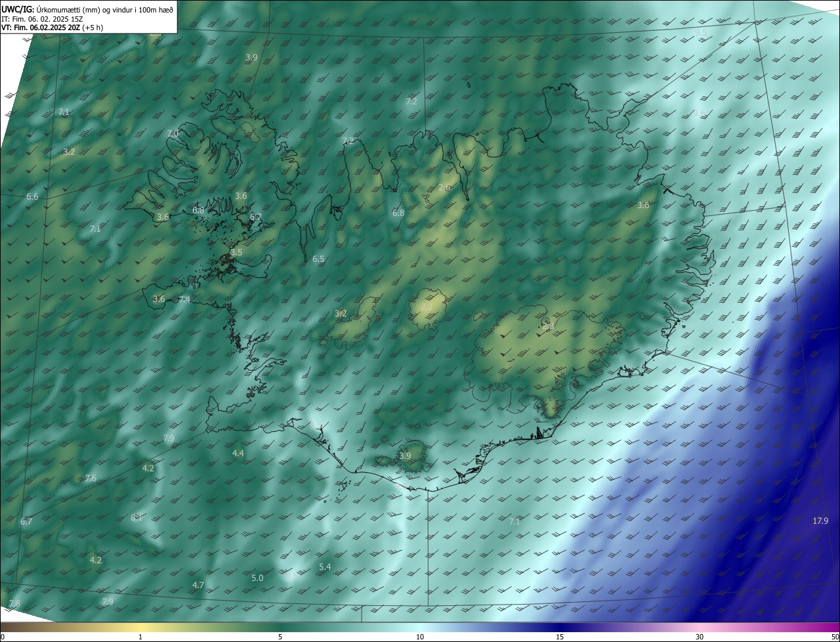Click the 5.0 value near the bottom

point(257,578)
